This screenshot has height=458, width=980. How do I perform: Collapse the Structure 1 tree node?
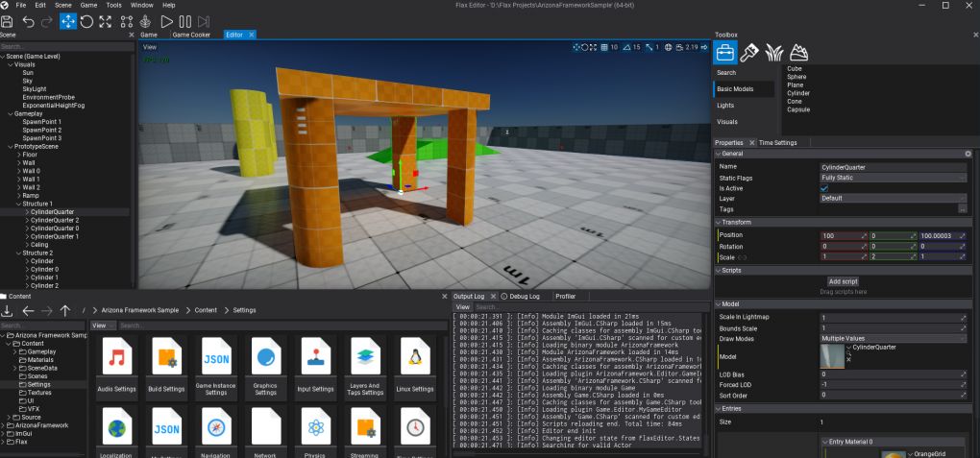(x=19, y=204)
